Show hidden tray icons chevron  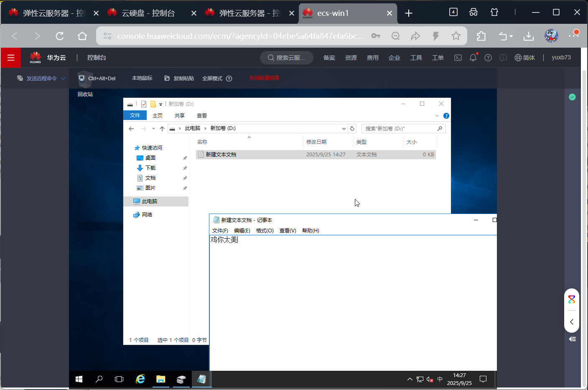tap(410, 379)
